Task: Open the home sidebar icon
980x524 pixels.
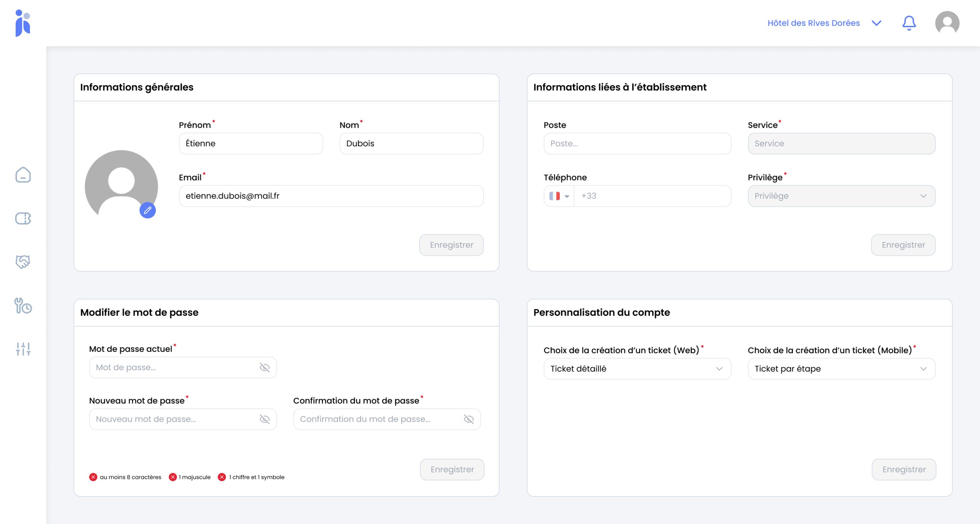Action: pyautogui.click(x=23, y=175)
